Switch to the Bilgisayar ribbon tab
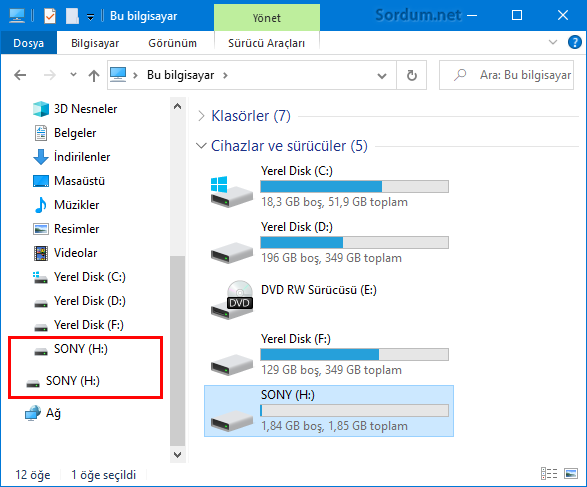Screen dimensions: 587x487 [x=95, y=43]
